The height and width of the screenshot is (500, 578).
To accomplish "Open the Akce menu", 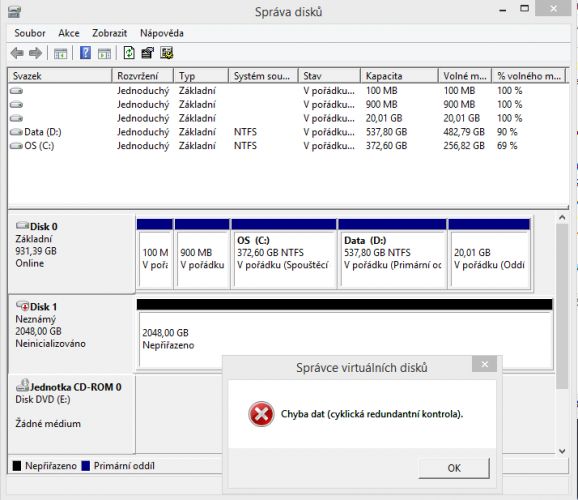I will (x=69, y=33).
